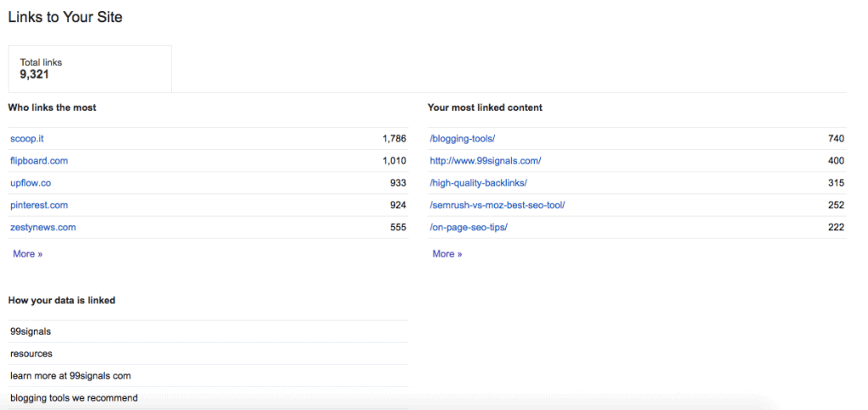Screen dimensions: 868x410
Task: Open the /high-quality-backlinks/ content link
Action: tap(478, 183)
